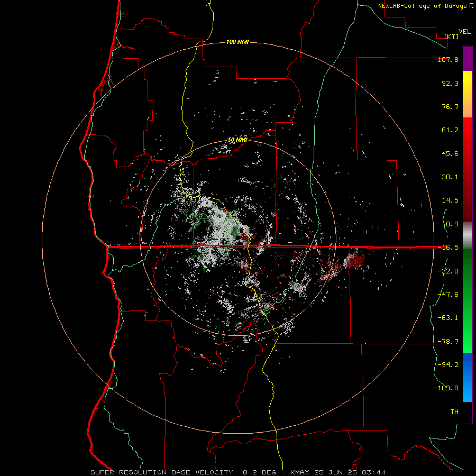Click the 50 NMI range ring label
This screenshot has height=476, width=476.
237,140
